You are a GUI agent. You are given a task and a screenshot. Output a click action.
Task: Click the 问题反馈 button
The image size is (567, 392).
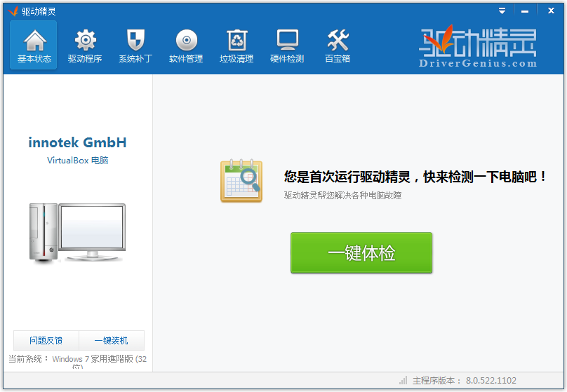tap(46, 340)
